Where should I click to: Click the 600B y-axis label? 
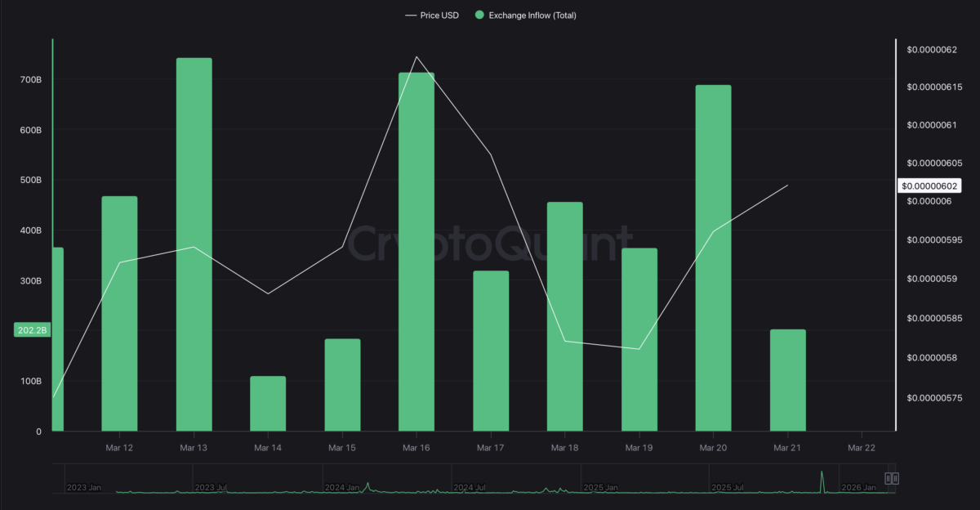(x=31, y=130)
